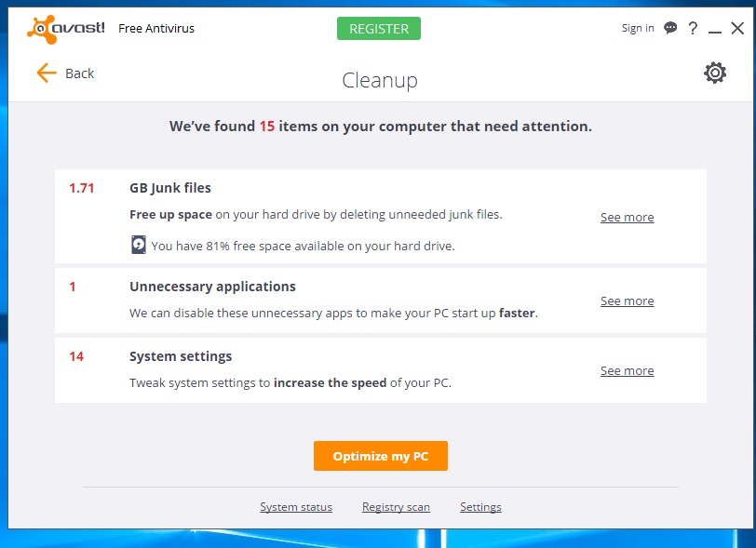Screen dimensions: 756x548
Task: Click the Sign in link
Action: [638, 28]
